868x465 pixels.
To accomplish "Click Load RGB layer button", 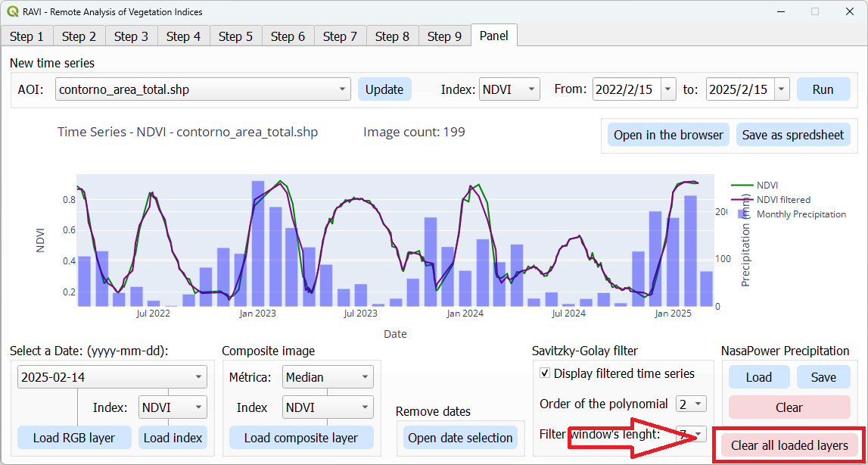I will click(x=74, y=438).
